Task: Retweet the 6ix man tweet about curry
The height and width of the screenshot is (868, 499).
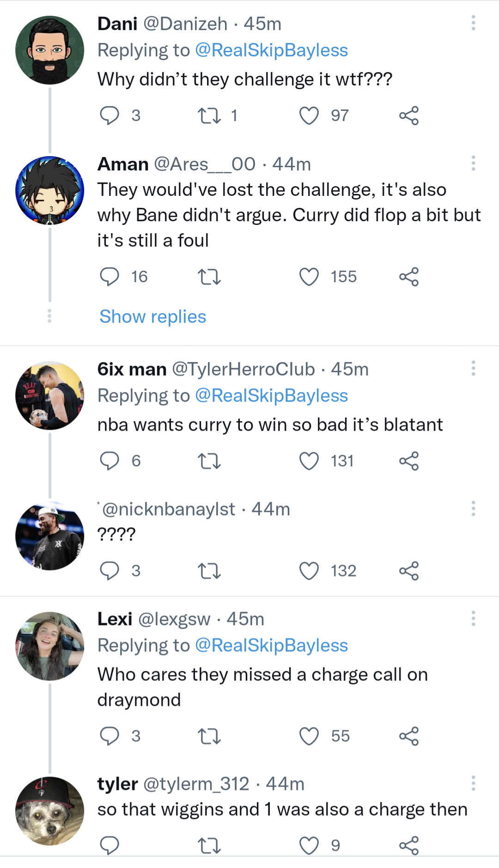Action: pos(209,461)
